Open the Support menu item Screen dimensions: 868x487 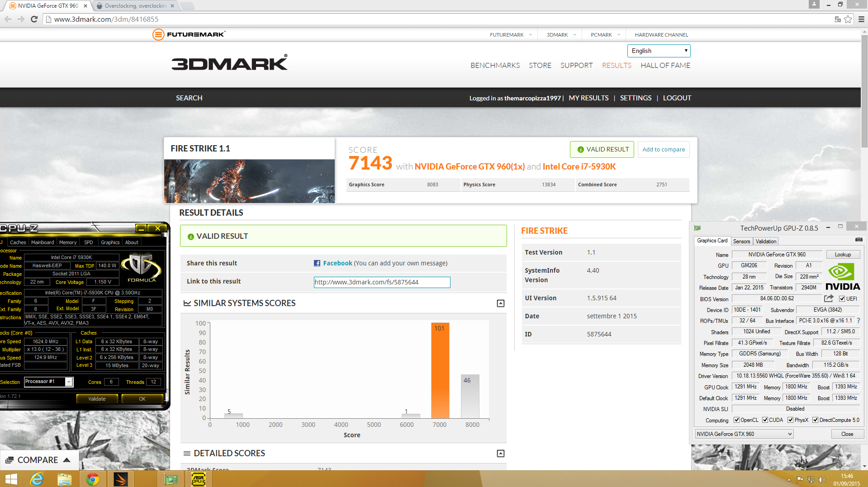point(576,65)
